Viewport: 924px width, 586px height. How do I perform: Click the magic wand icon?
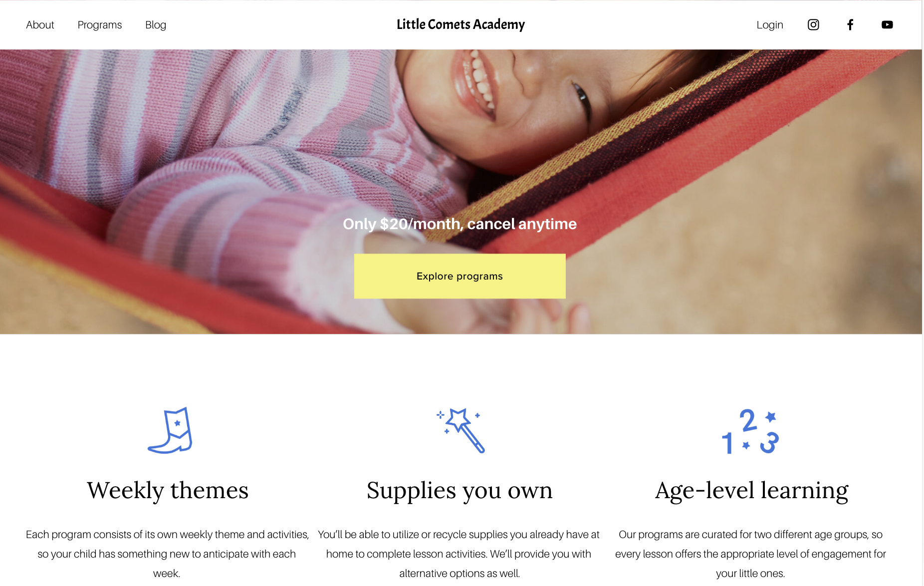[460, 430]
